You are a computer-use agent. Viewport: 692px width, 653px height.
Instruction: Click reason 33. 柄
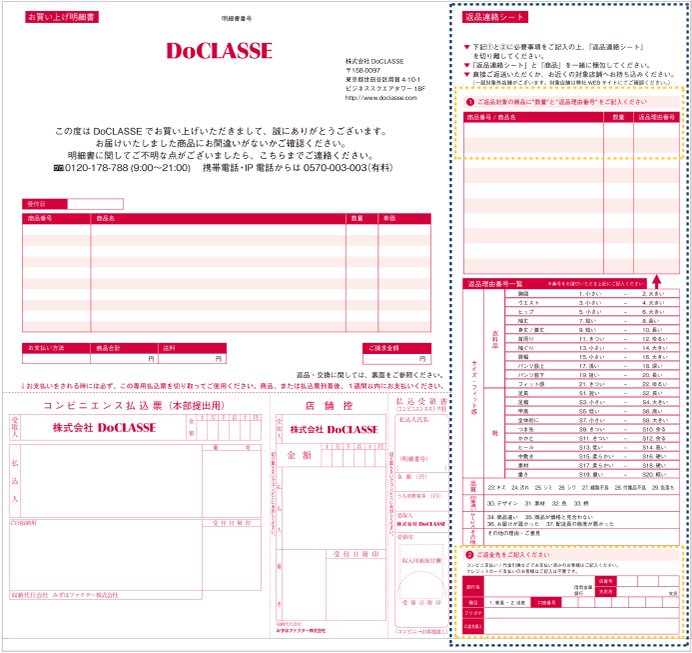tap(581, 503)
